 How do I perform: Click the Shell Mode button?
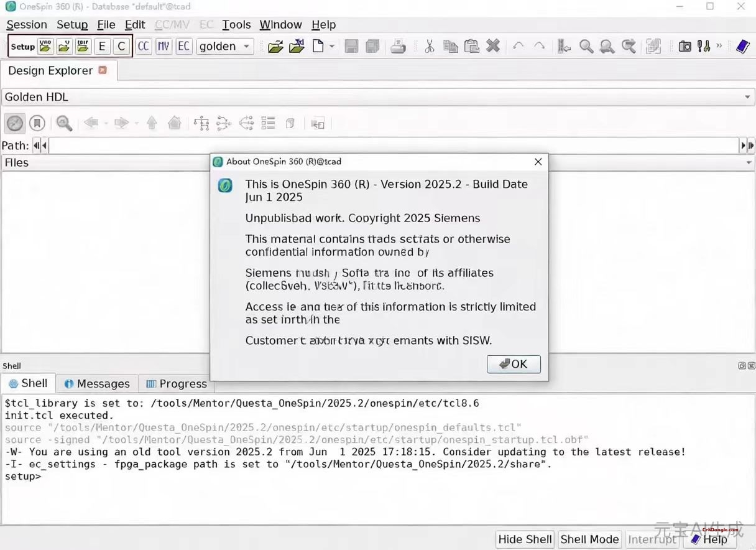pyautogui.click(x=590, y=539)
